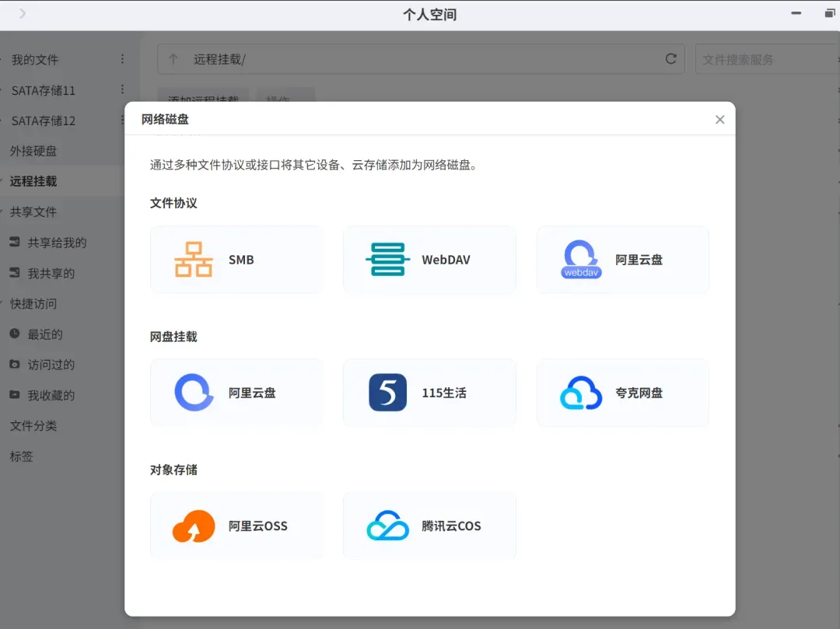Open the SATA存储11 more options menu
The width and height of the screenshot is (840, 629).
pyautogui.click(x=122, y=90)
